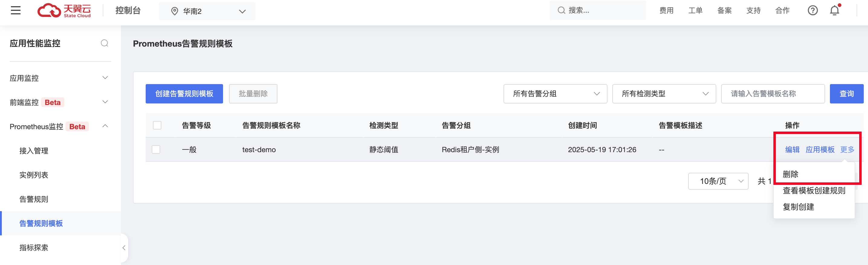
Task: Open the 所有检测类型 dropdown
Action: pyautogui.click(x=664, y=94)
